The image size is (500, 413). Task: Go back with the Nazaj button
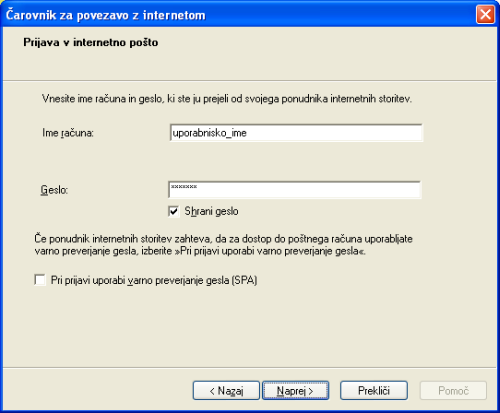tap(226, 390)
